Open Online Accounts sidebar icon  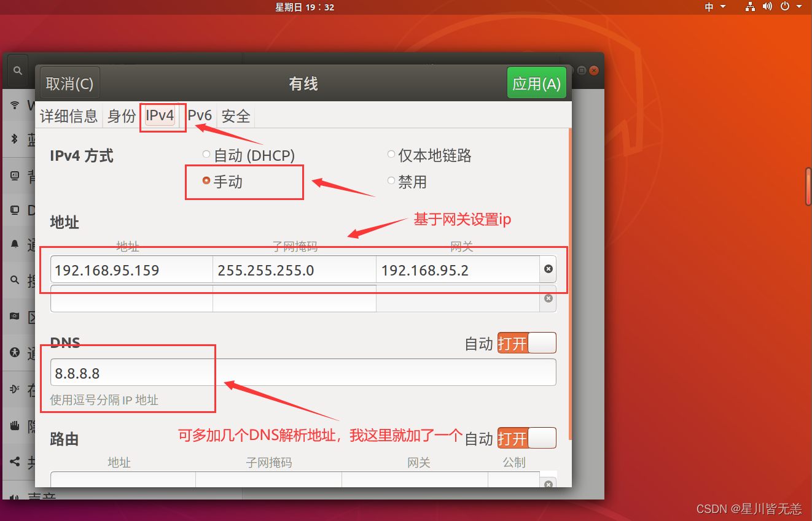(15, 389)
